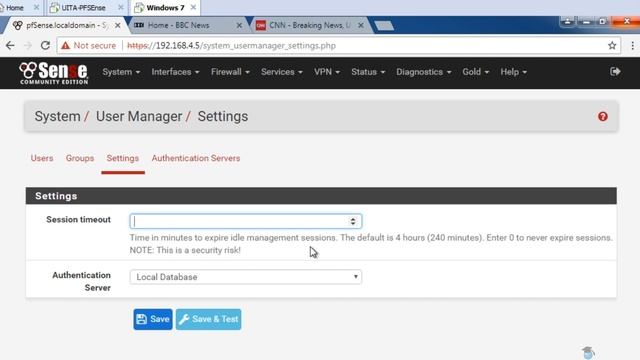Open the Services dropdown menu
The image size is (640, 360).
282,72
